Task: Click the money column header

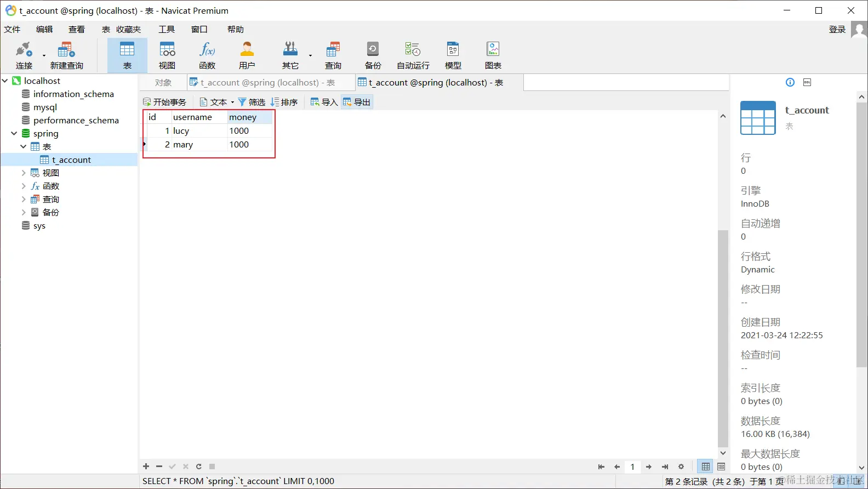Action: (x=249, y=117)
